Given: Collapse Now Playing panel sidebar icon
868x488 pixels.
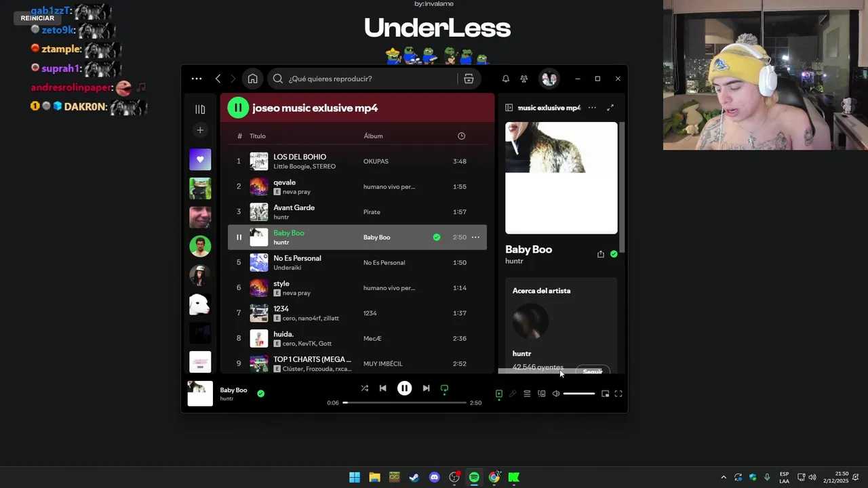Looking at the screenshot, I should [x=509, y=108].
